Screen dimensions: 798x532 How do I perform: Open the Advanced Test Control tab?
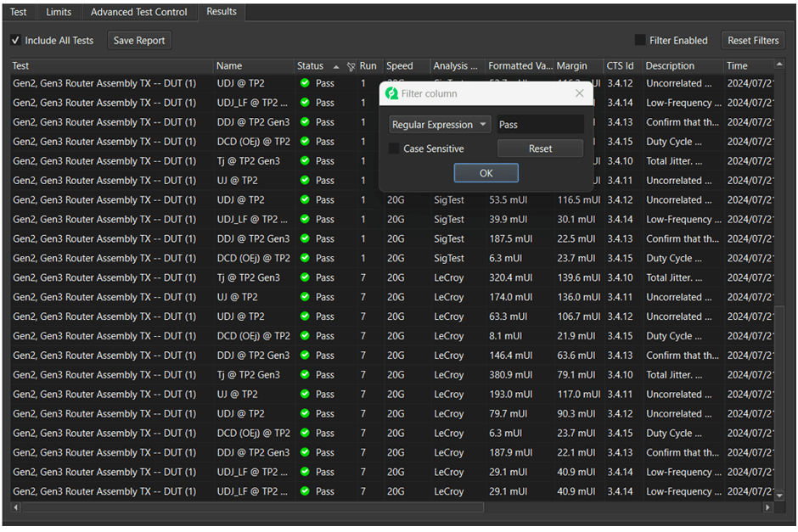pos(138,13)
